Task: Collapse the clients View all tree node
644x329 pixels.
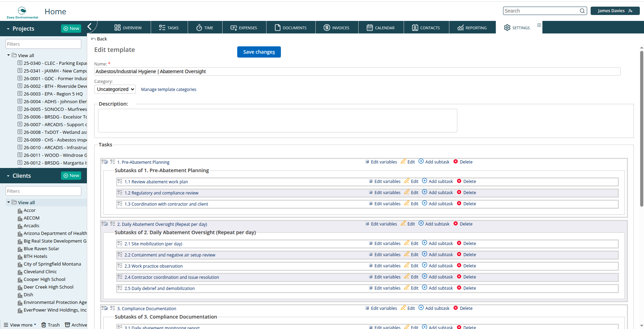Action: coord(8,202)
